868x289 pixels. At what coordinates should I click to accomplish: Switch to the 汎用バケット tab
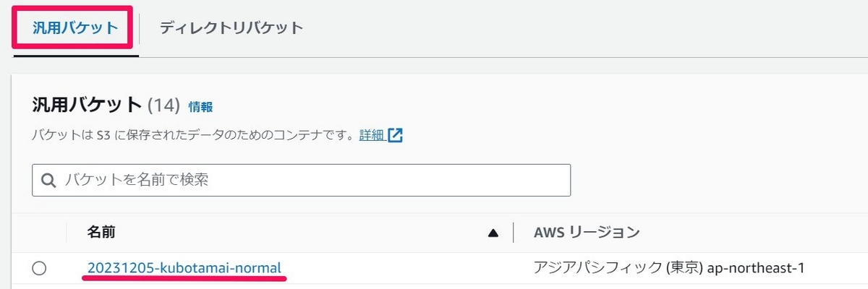[75, 28]
